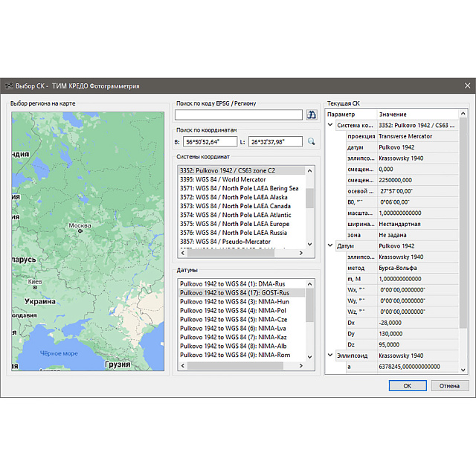Select datum (3): NIMA-Hun
The image size is (476, 476).
click(x=242, y=302)
